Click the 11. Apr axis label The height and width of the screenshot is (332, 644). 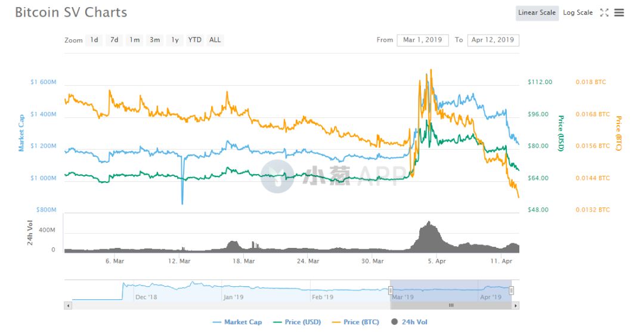pos(501,261)
